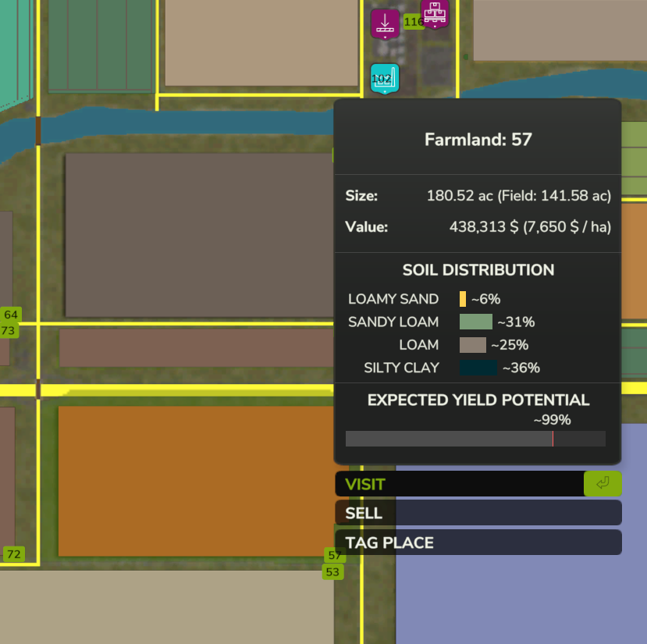Click the green enter-key icon on Visit
The width and height of the screenshot is (647, 644).
[x=603, y=483]
